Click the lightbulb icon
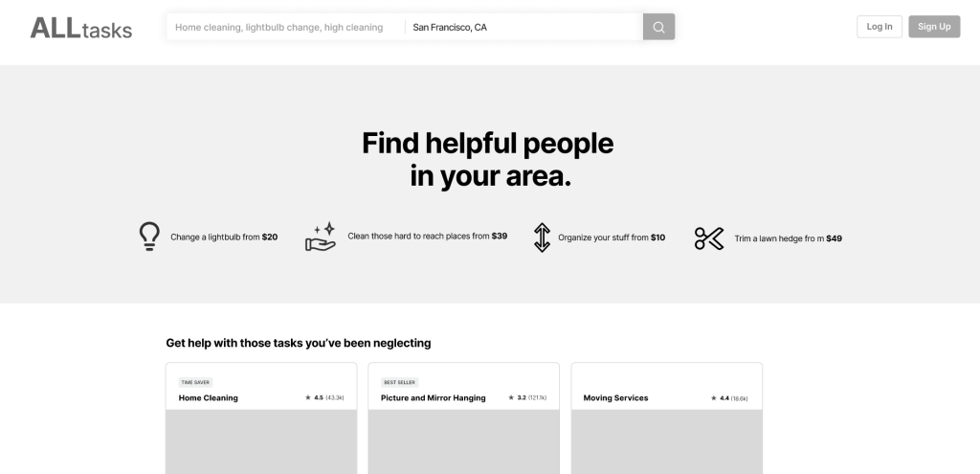The width and height of the screenshot is (980, 474). click(149, 237)
